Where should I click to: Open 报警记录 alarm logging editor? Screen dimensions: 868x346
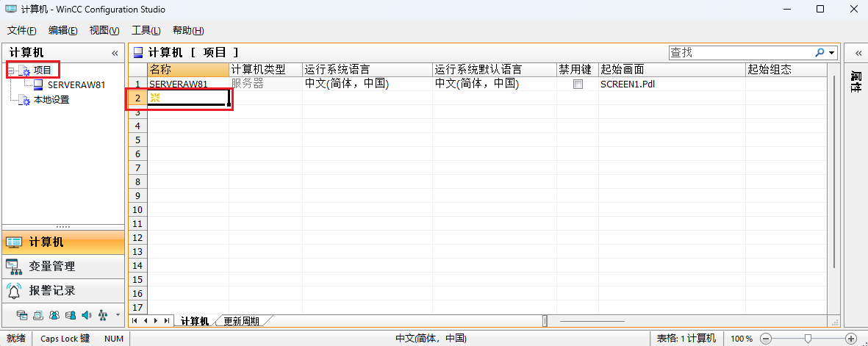tap(64, 291)
